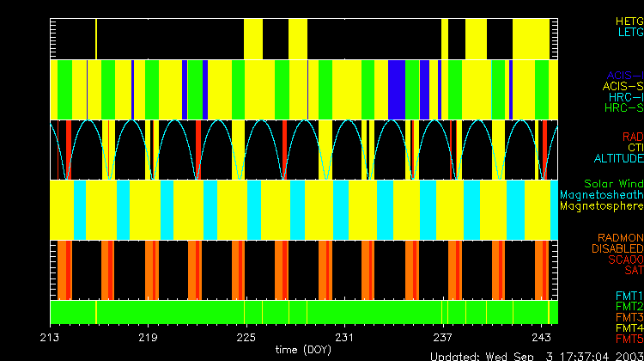Click the time (DOY) axis title

pyautogui.click(x=303, y=350)
